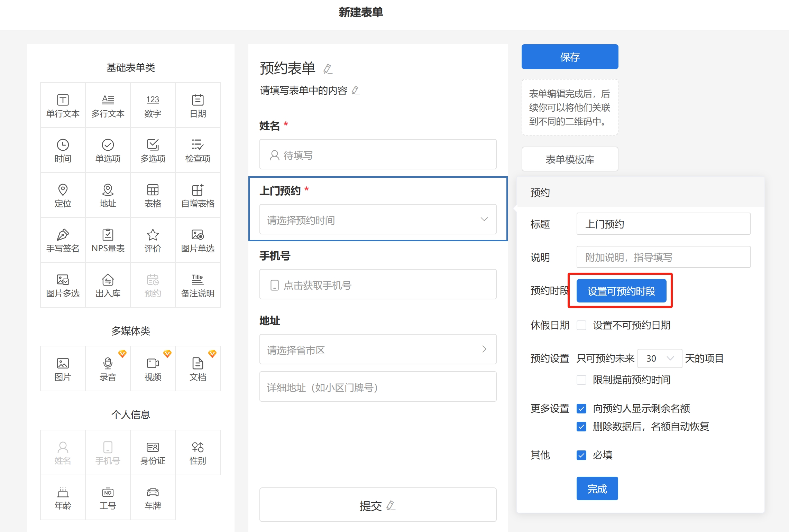Add the audio recording component
Screen dimensions: 789x532
point(108,369)
